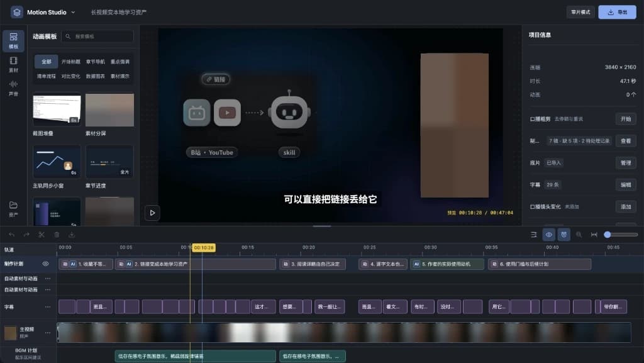
Task: Click 开始 button for 口播粗剪
Action: click(x=626, y=119)
